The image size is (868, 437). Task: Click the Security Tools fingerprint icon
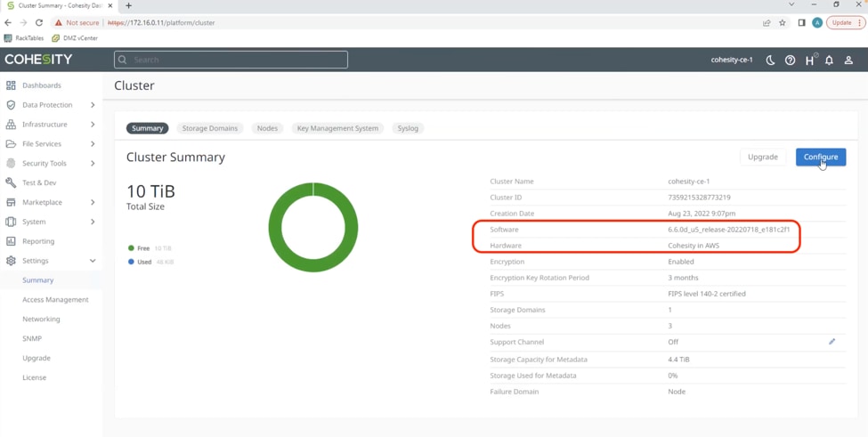11,163
